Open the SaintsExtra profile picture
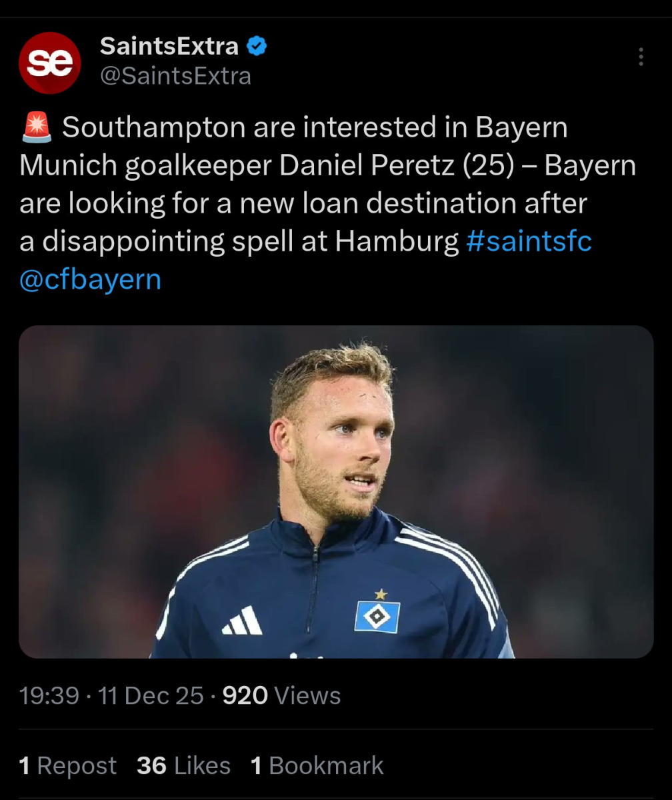 [50, 63]
